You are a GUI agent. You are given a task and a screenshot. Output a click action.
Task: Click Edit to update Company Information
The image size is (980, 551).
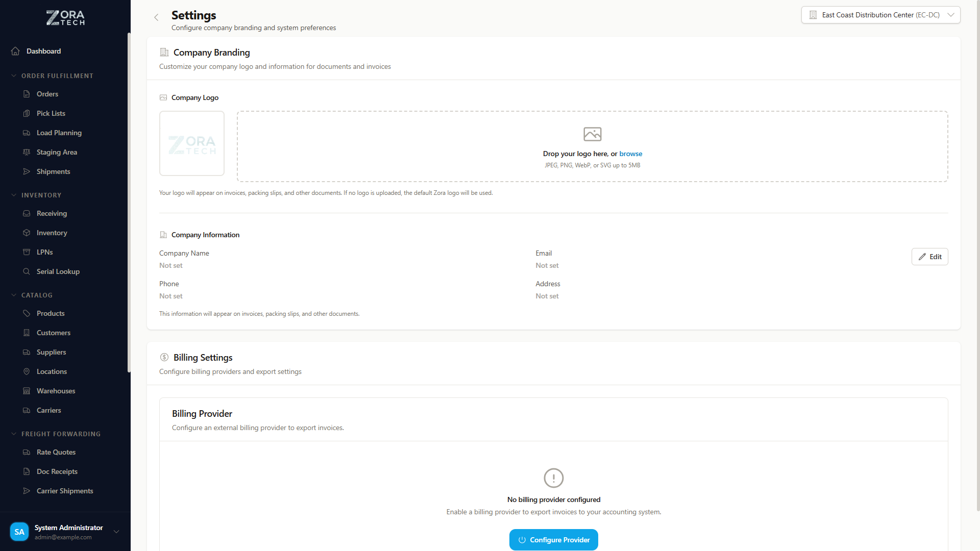coord(929,257)
